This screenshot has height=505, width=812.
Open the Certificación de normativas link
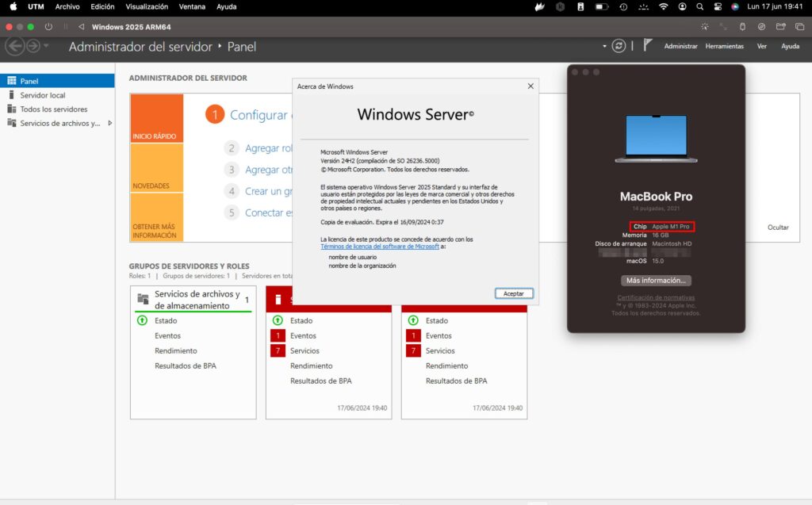[x=656, y=298]
